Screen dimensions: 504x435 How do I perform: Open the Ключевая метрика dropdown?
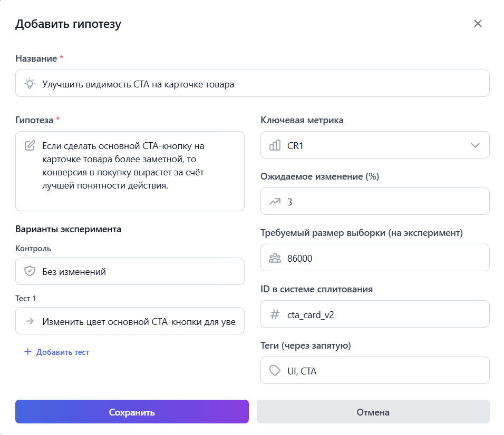375,145
